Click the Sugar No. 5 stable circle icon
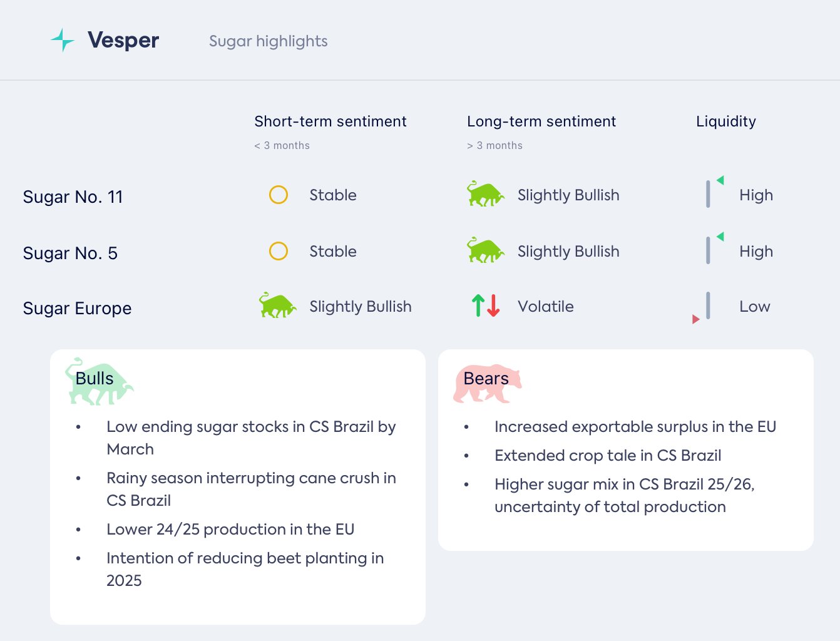The width and height of the screenshot is (840, 641). tap(279, 251)
